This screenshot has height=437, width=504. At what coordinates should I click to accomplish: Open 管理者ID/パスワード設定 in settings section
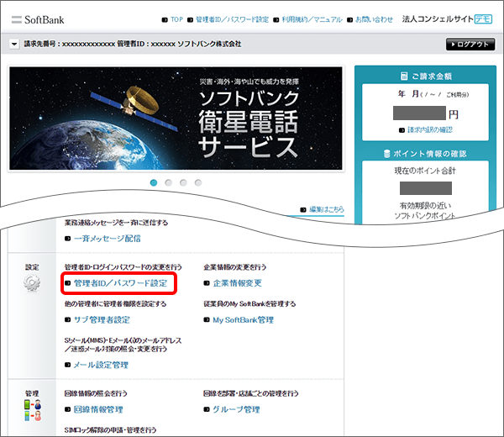(120, 283)
